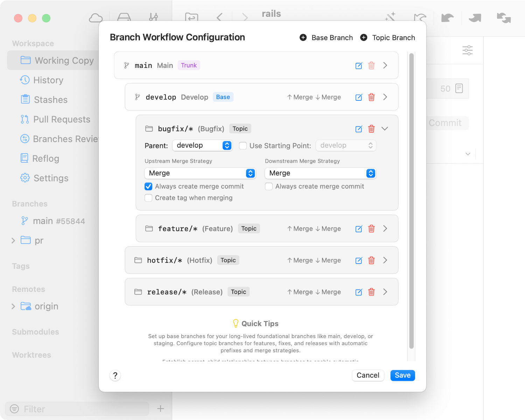Viewport: 525px width, 420px height.
Task: Expand the pr folder in sidebar
Action: point(13,240)
